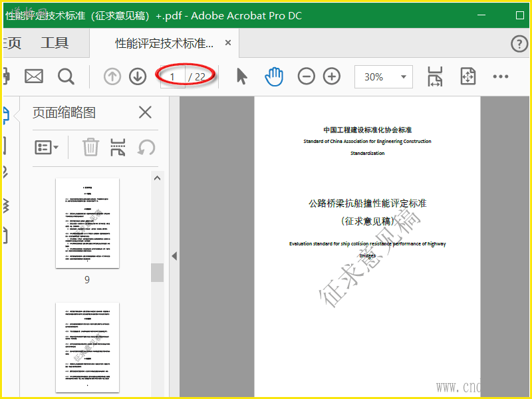Screen dimensions: 532x399
Task: Zoom in with the plus button
Action: [332, 76]
